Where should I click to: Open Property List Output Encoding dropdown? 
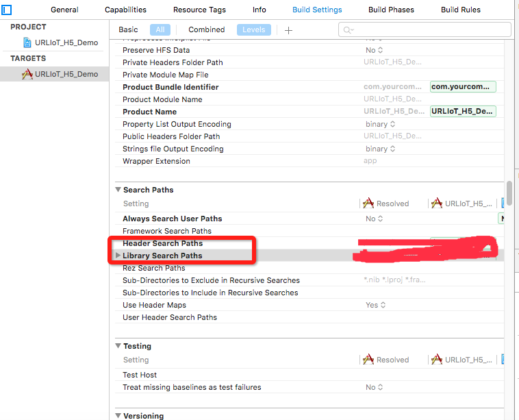tap(380, 124)
